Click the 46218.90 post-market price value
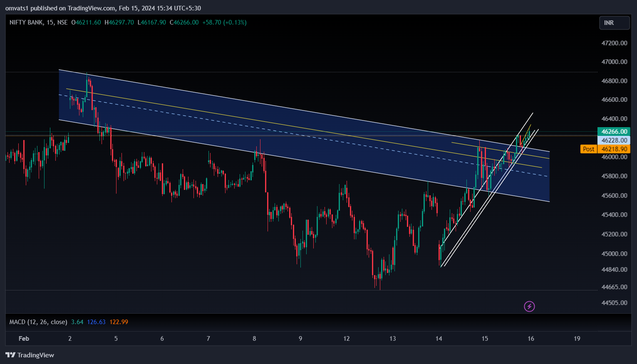The height and width of the screenshot is (364, 637). coord(614,149)
